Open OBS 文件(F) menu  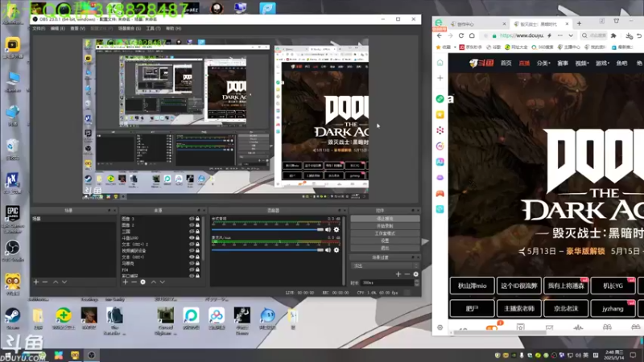pyautogui.click(x=39, y=29)
